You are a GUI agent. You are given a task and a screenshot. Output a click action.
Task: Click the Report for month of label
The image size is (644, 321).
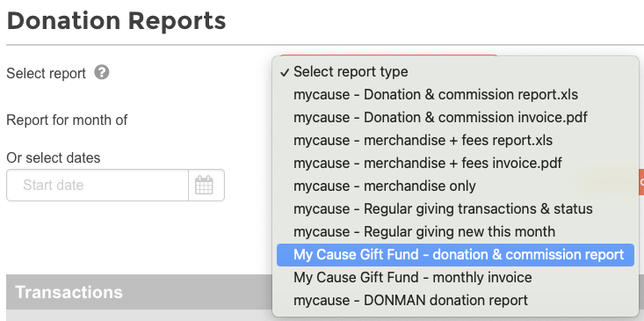point(67,120)
